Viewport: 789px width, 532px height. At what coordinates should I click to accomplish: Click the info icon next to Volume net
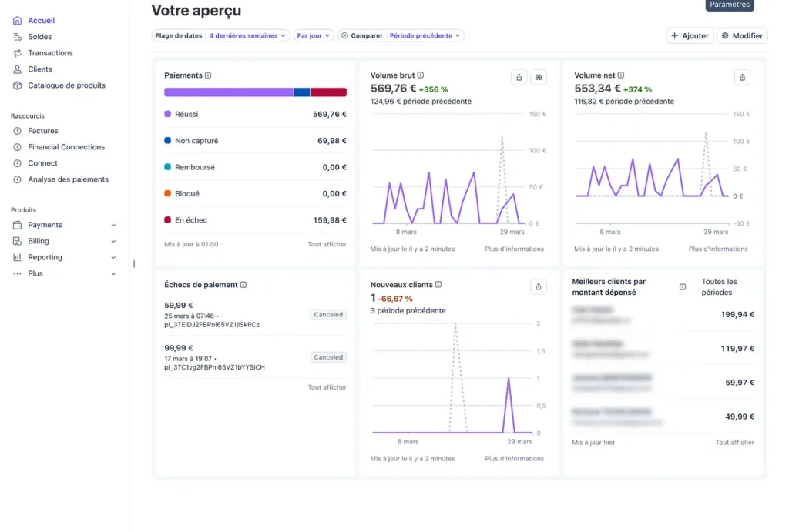coord(621,75)
